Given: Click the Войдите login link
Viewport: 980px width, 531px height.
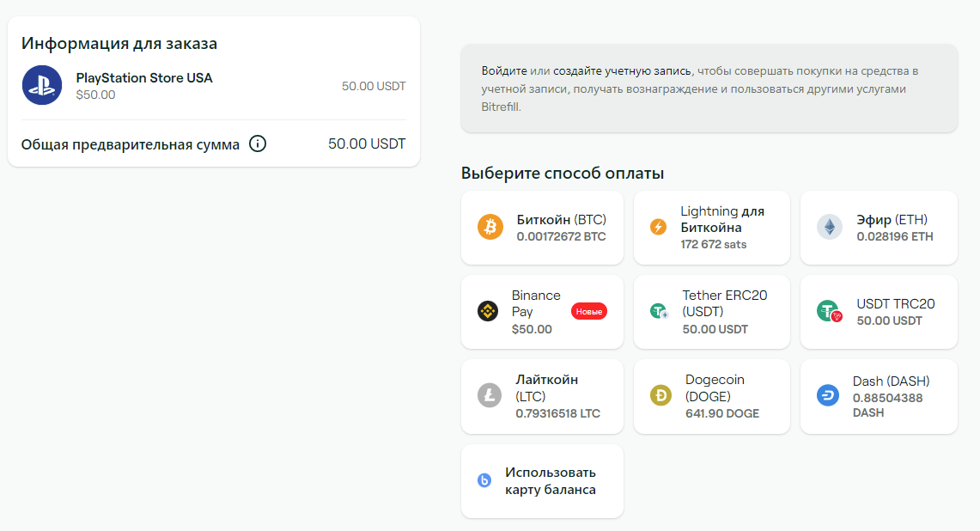Looking at the screenshot, I should 504,71.
